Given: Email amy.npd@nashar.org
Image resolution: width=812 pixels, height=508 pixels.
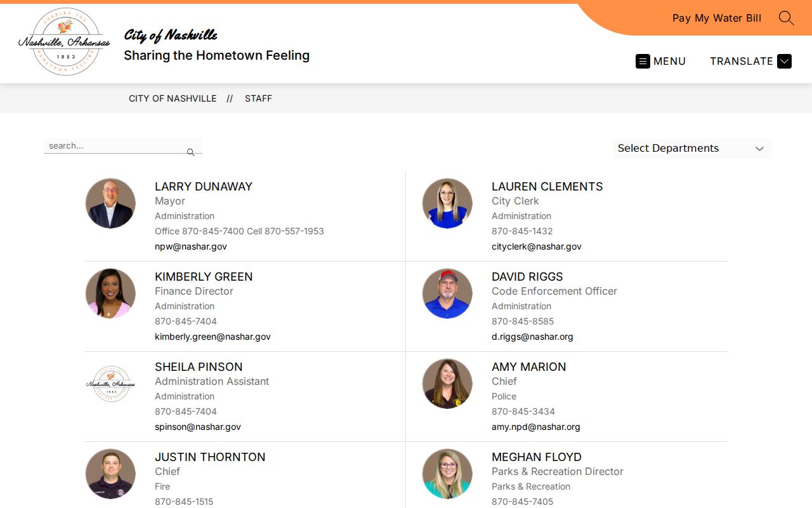Looking at the screenshot, I should (536, 427).
